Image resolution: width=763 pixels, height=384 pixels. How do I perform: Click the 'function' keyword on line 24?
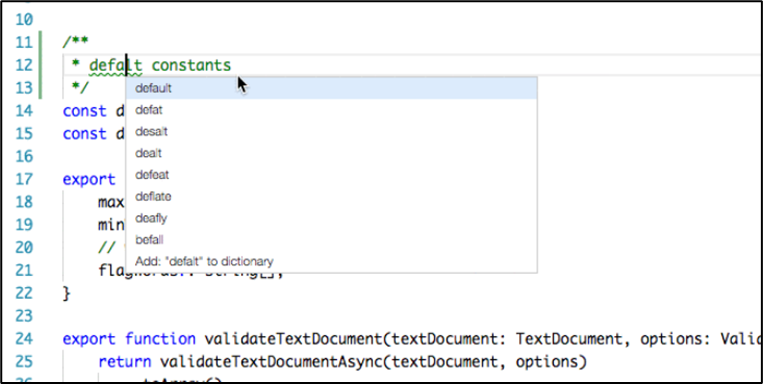pos(161,339)
